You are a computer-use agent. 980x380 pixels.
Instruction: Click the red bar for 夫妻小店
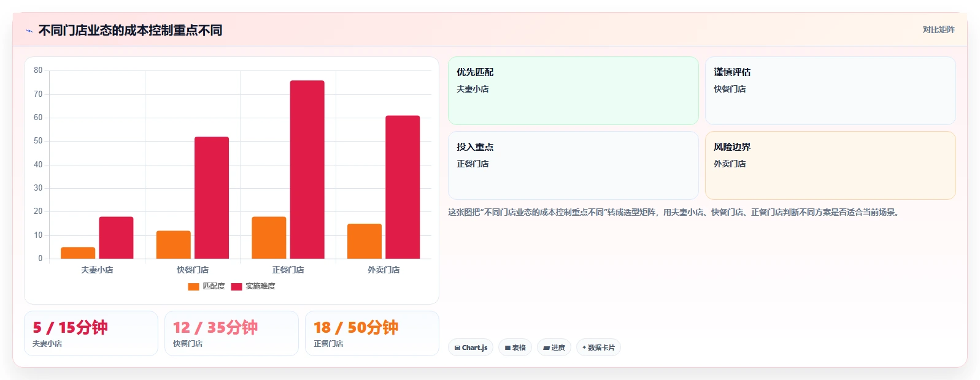(x=116, y=238)
